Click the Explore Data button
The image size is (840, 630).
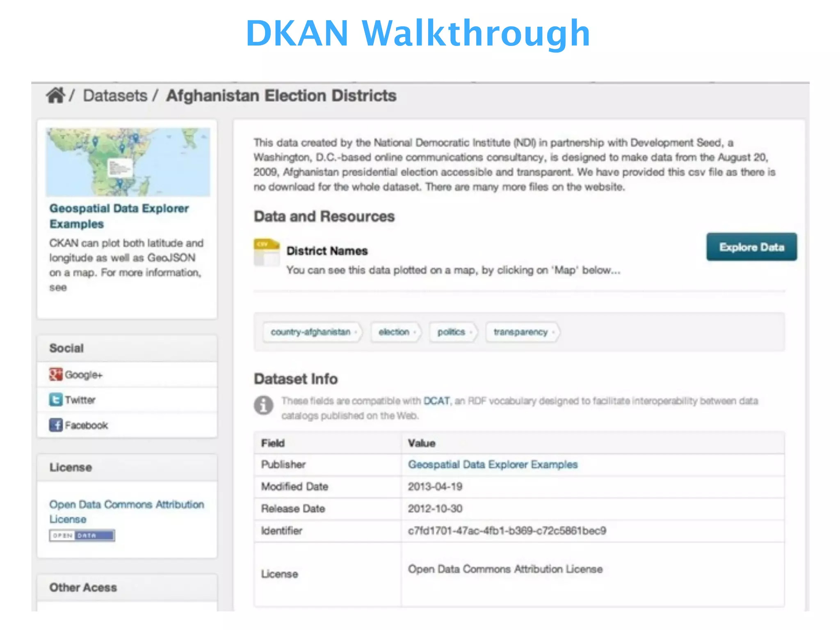coord(751,247)
